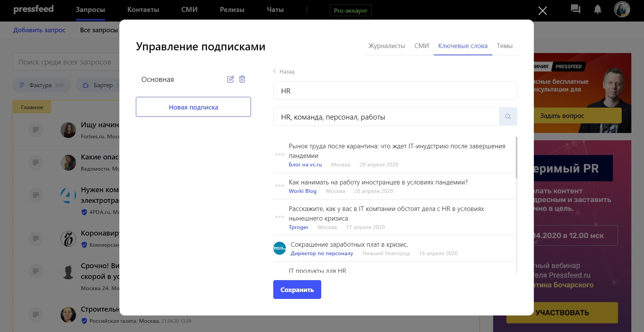Viewport: 644px width, 332px height.
Task: Open the notifications bell
Action: [598, 9]
